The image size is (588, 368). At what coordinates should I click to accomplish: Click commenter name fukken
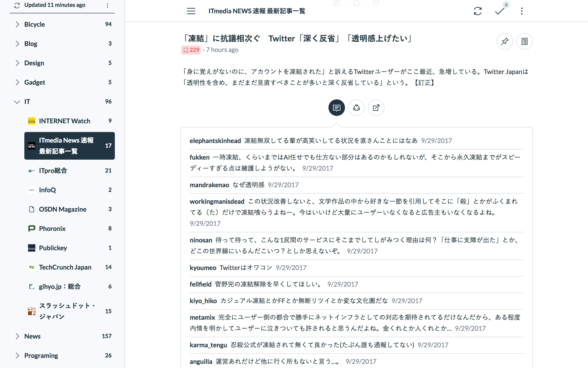click(x=199, y=157)
